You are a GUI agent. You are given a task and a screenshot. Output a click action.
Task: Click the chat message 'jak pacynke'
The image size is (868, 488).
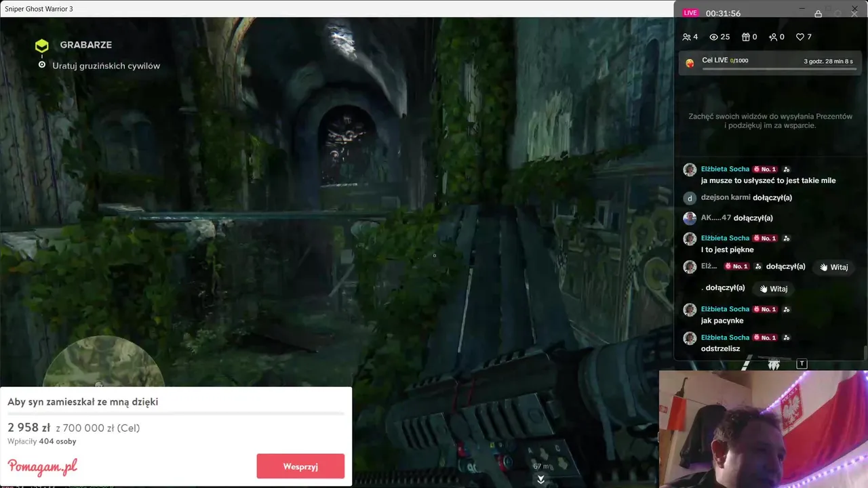[722, 321]
